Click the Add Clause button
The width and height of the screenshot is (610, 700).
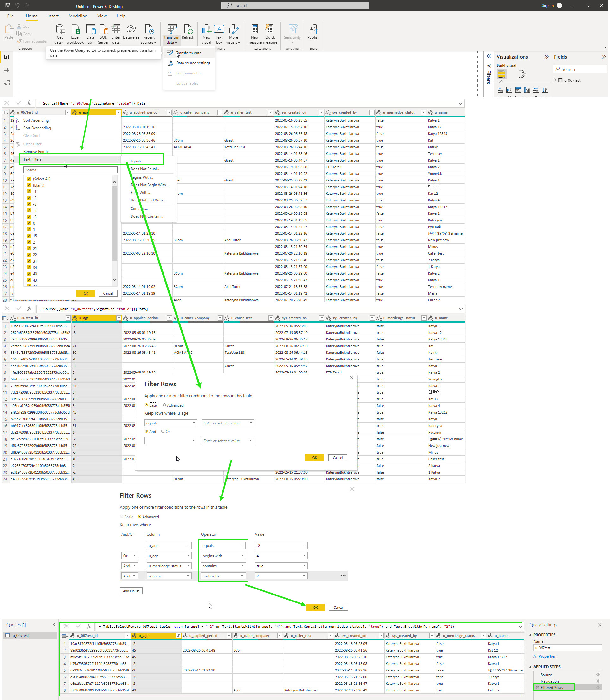pos(131,591)
